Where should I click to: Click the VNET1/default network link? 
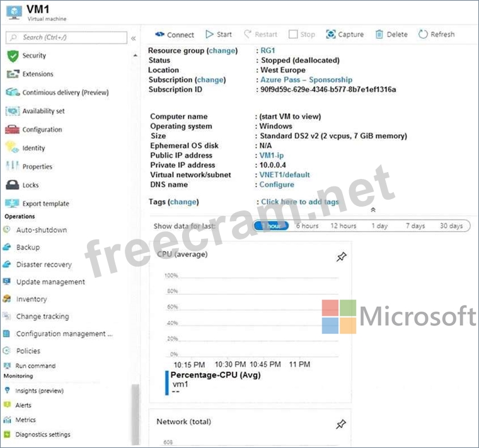[x=284, y=175]
